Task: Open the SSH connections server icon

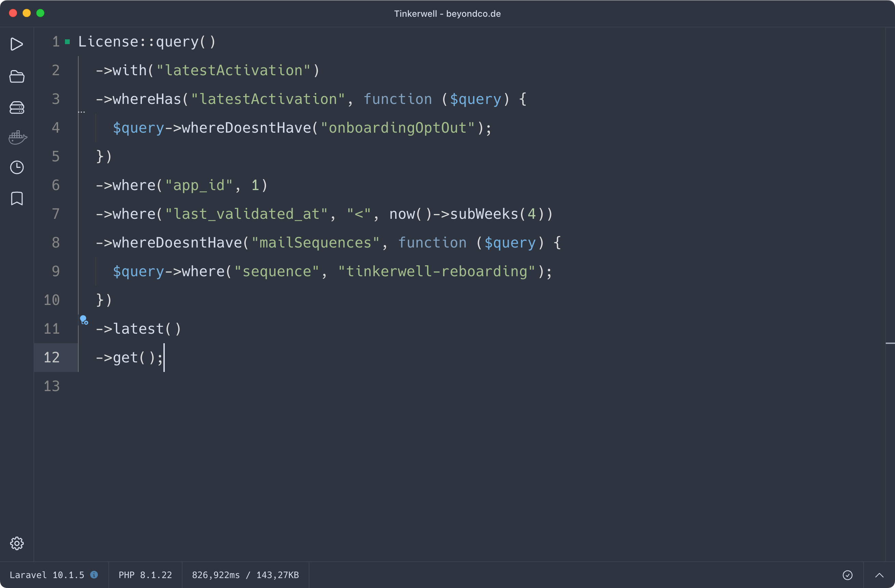Action: click(16, 108)
